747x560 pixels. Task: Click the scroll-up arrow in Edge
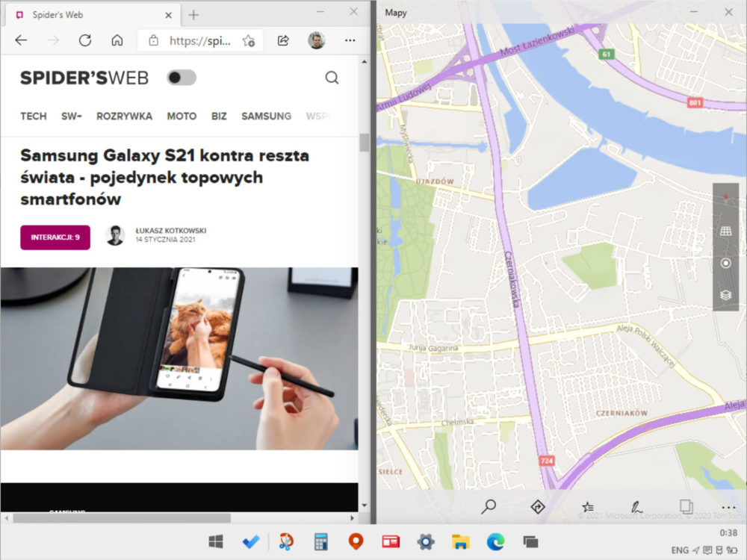pos(365,62)
